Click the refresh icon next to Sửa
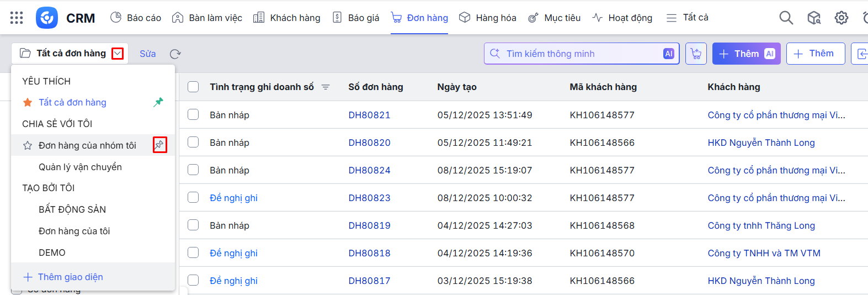Screen dimensions: 868x295 pyautogui.click(x=175, y=54)
